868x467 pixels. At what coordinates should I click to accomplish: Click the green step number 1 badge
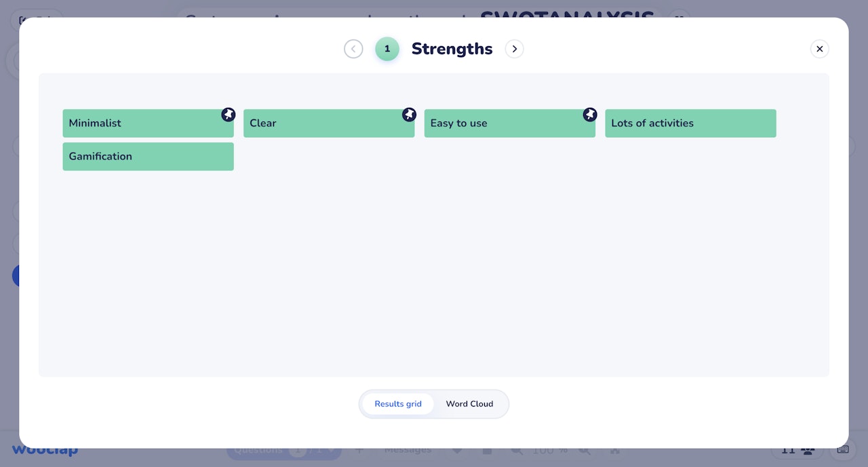point(387,49)
